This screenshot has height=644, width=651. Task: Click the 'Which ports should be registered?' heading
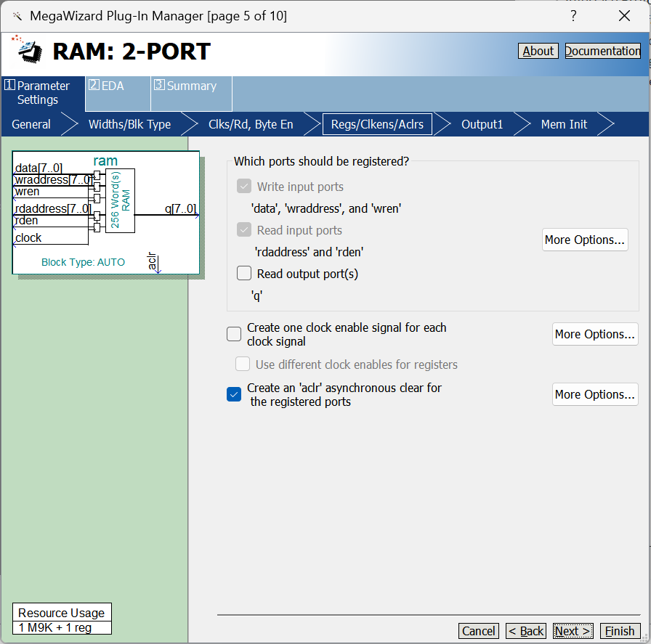pos(321,161)
